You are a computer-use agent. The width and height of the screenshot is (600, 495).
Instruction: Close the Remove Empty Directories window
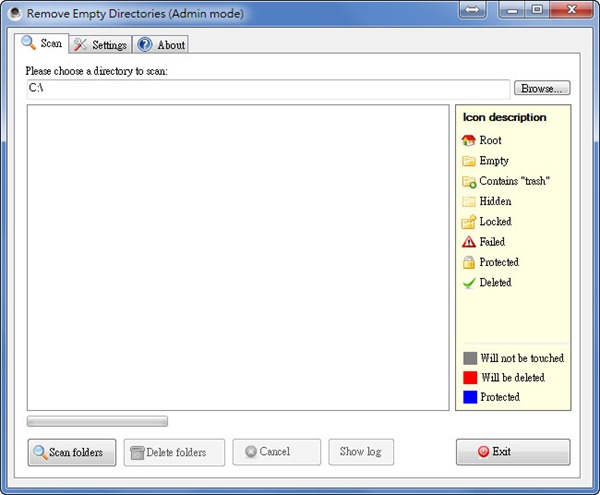[x=572, y=10]
